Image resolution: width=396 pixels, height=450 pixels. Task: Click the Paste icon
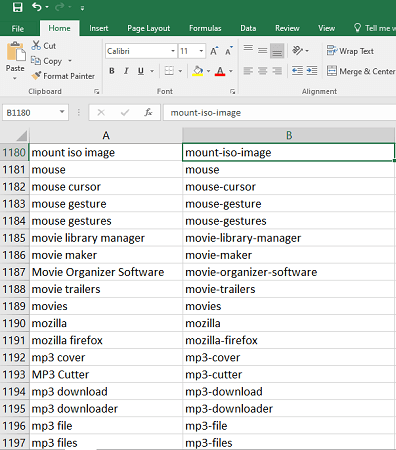pos(15,52)
